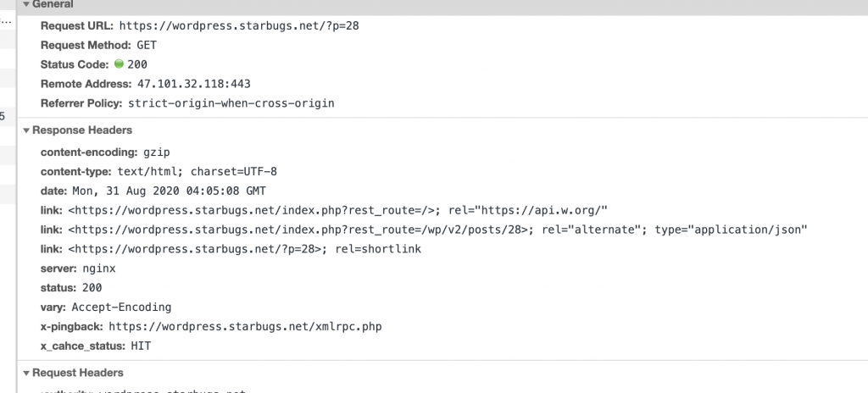Collapse the Response Headers section
This screenshot has width=868, height=393.
26,130
